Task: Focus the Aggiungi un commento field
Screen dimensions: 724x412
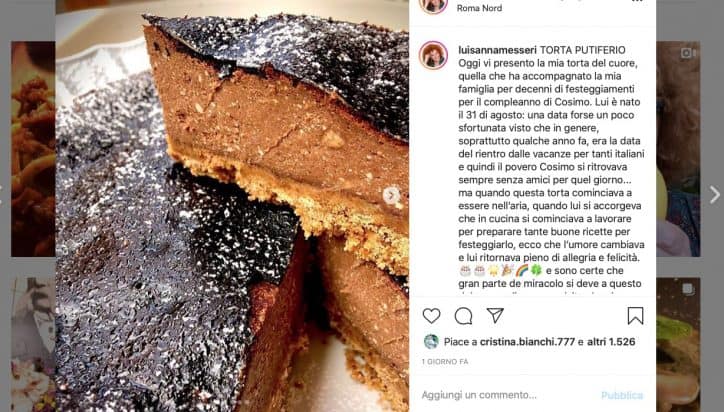Action: [508, 395]
